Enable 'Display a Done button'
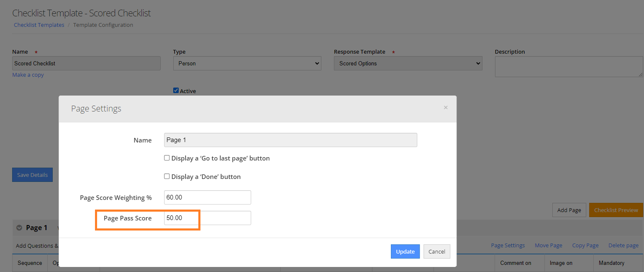 coord(167,176)
